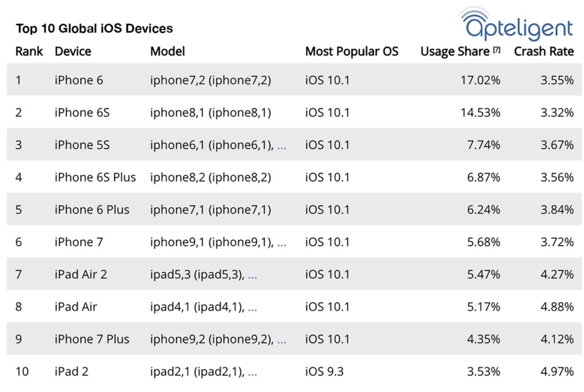The image size is (584, 392).
Task: Expand the iPhone 7 model ellipsis in row 6
Action: (281, 242)
